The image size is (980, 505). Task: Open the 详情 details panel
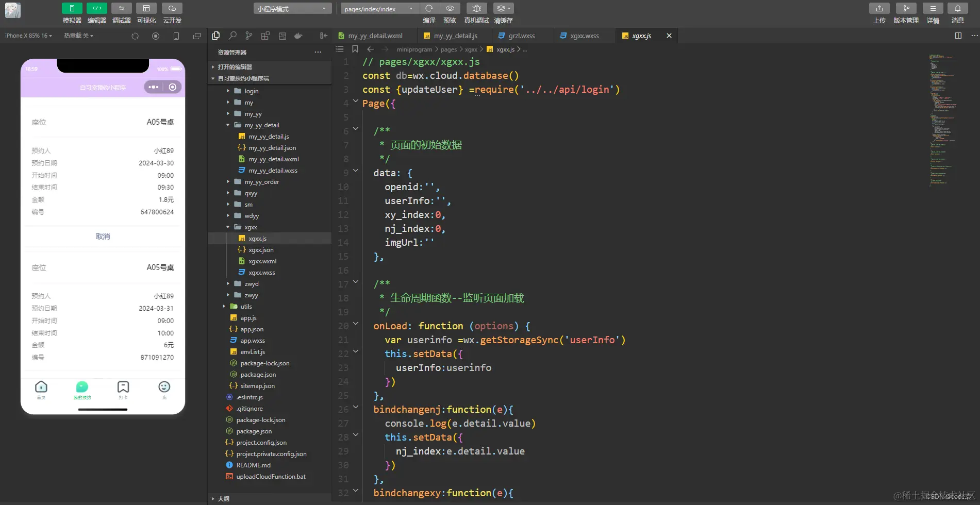933,8
